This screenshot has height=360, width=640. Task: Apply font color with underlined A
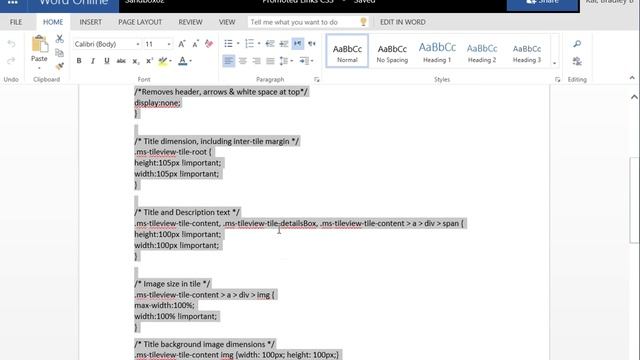(182, 61)
